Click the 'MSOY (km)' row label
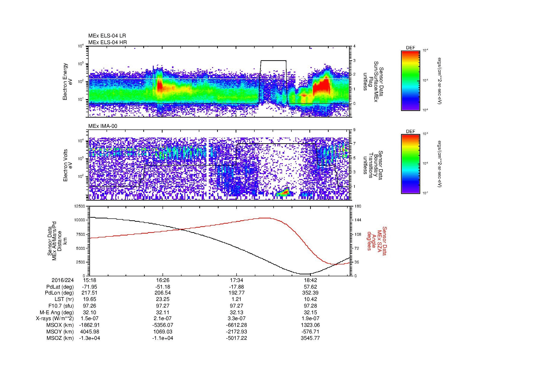Viewport: 555px width, 392px height. pyautogui.click(x=60, y=332)
